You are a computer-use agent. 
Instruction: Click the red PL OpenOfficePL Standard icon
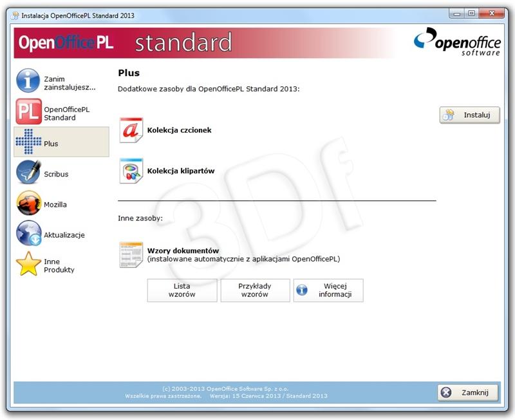28,111
